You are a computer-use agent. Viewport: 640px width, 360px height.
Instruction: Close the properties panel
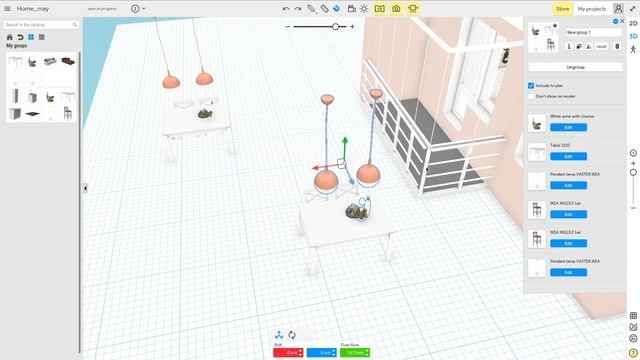point(622,21)
